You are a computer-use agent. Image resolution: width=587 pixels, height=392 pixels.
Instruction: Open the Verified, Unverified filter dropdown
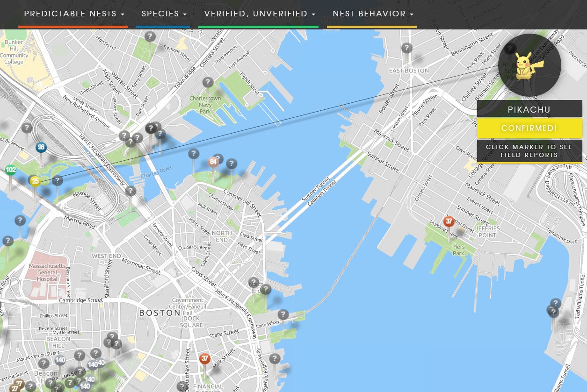click(260, 14)
